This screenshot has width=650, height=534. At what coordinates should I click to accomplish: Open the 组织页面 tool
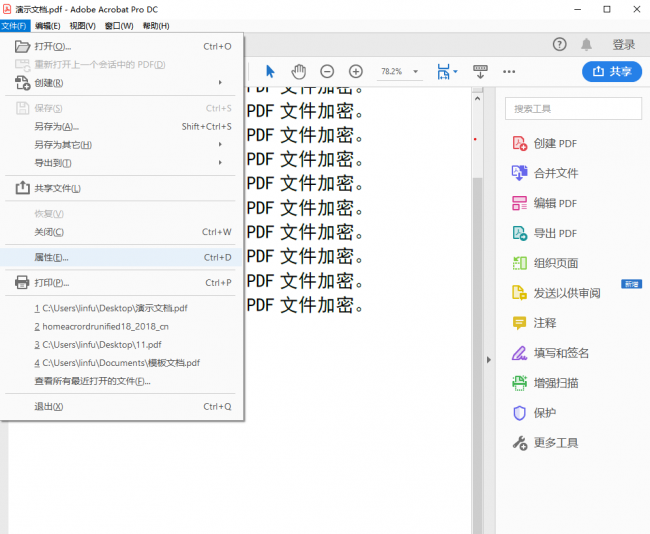pyautogui.click(x=545, y=263)
